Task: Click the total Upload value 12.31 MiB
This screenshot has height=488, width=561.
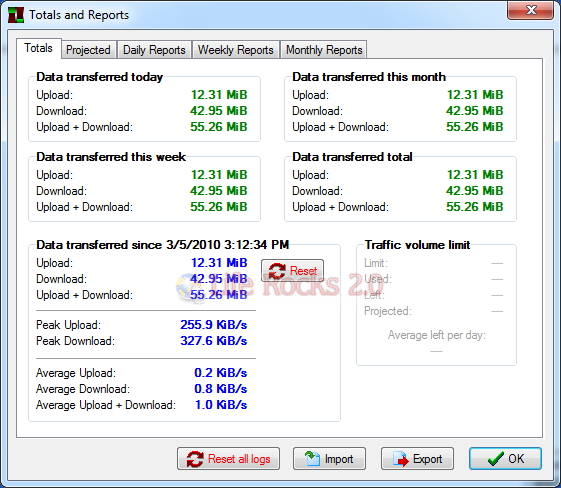Action: (475, 175)
